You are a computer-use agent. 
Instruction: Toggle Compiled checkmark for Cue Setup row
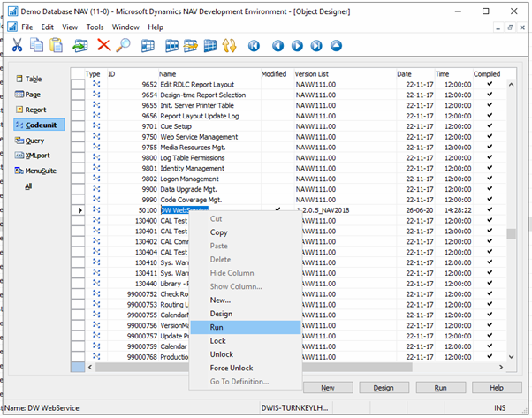489,126
